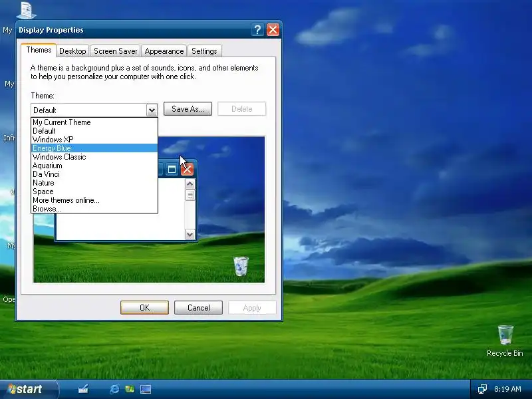The width and height of the screenshot is (532, 399).
Task: Select the Windows XP theme
Action: click(94, 140)
